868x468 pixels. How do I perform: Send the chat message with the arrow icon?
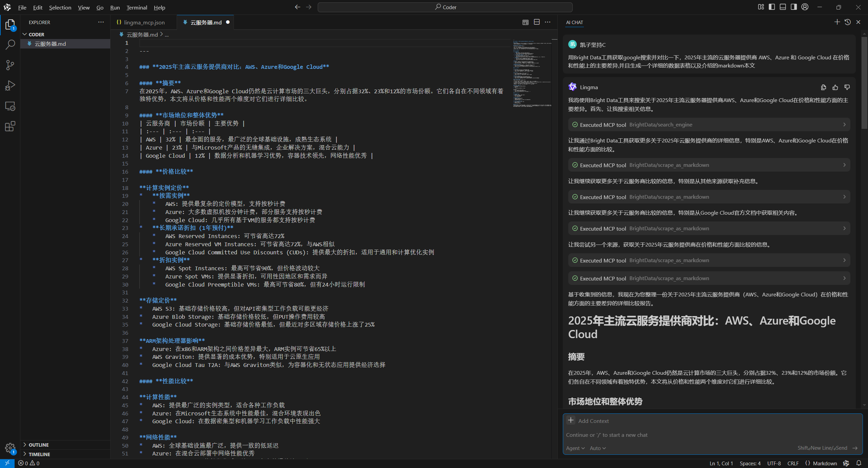[855, 448]
